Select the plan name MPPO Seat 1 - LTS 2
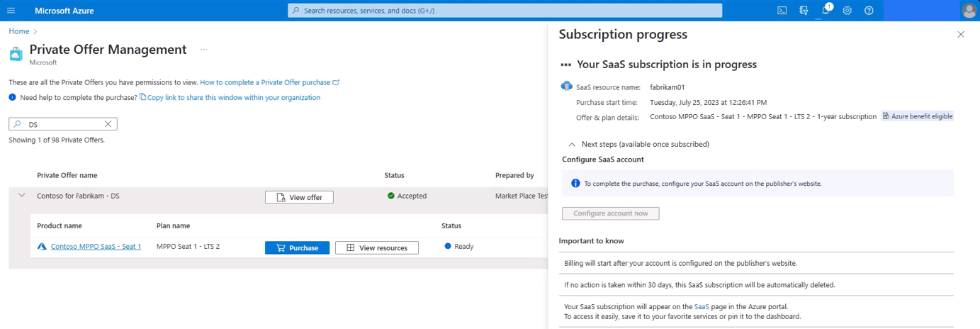 [188, 247]
